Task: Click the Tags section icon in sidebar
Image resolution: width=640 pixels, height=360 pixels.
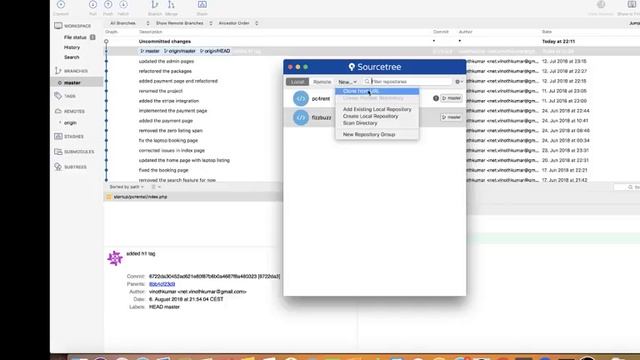Action: point(58,96)
